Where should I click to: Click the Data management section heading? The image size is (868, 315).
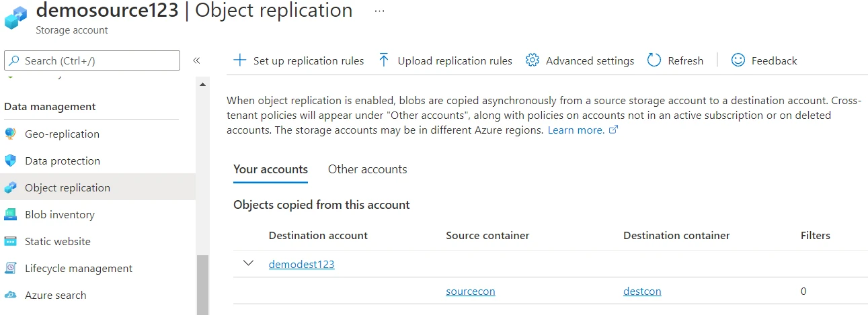pyautogui.click(x=50, y=107)
